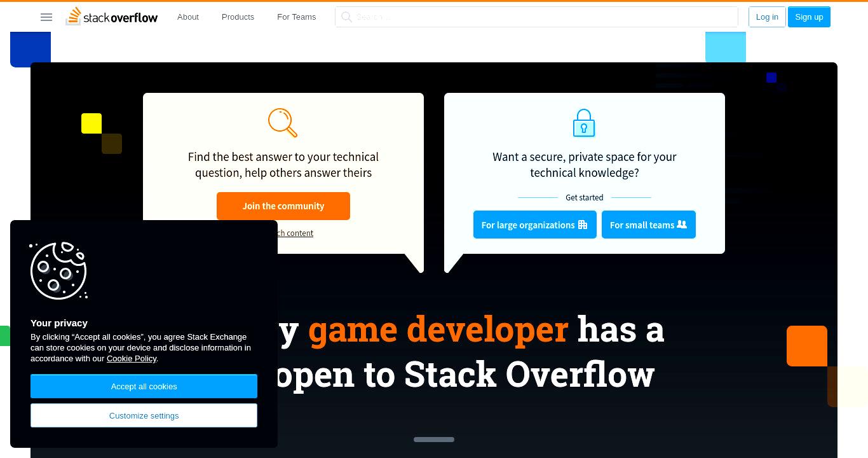Open the For Teams menu item
The height and width of the screenshot is (458, 868).
[x=296, y=17]
